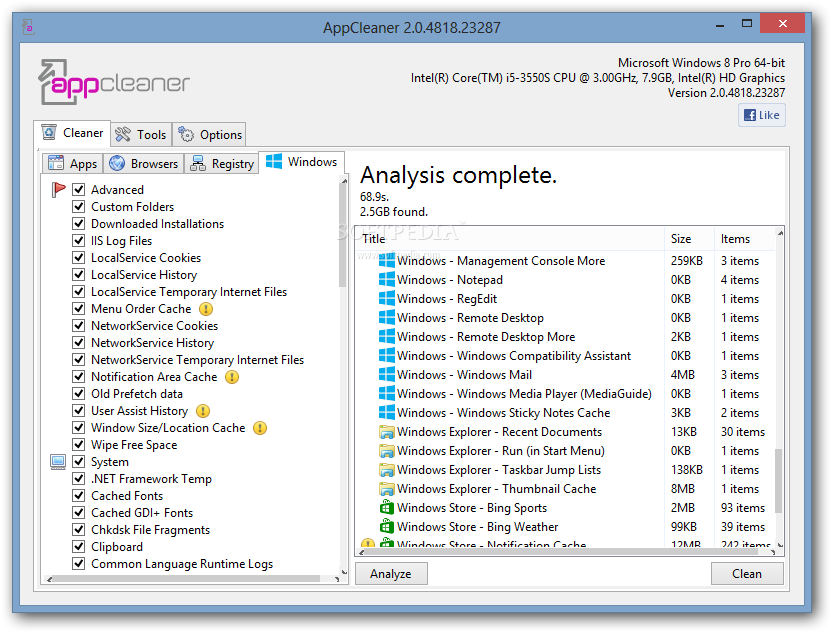Viewport: 832px width, 633px height.
Task: Click the Windows icon for Media Player (MediaGuide) row
Action: [x=387, y=394]
